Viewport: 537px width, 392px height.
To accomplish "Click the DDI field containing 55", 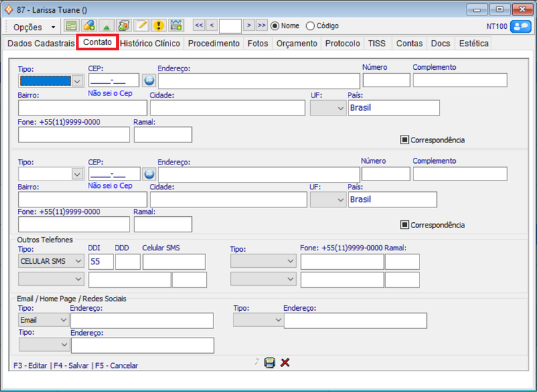I will coord(100,262).
